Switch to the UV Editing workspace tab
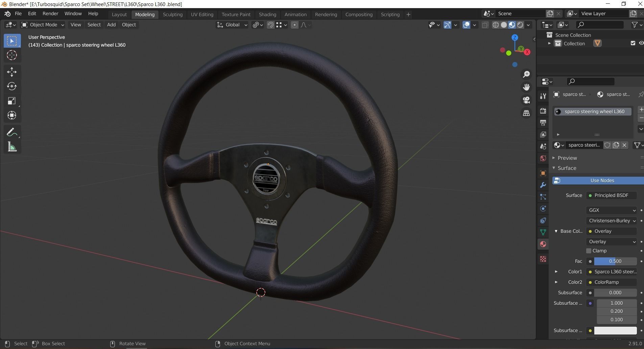Viewport: 644px width, 349px height. [x=202, y=15]
